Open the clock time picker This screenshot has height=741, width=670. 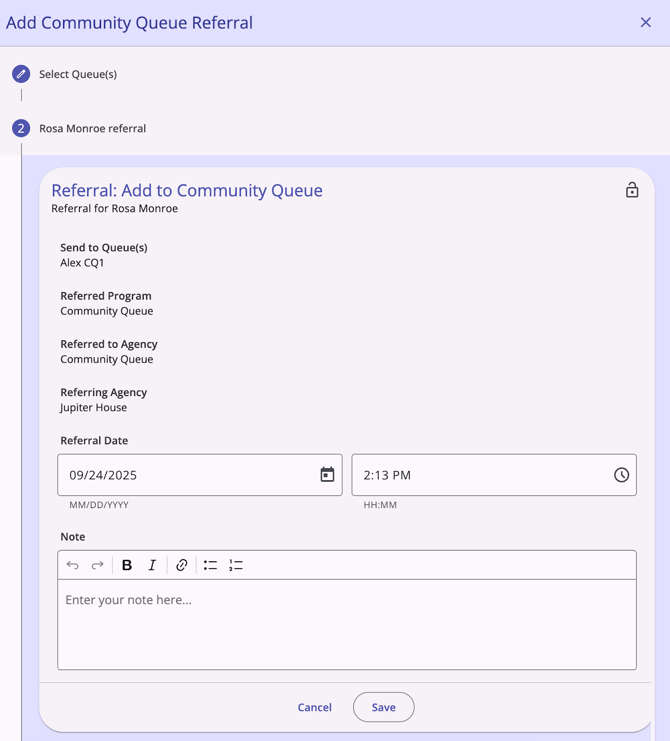point(621,475)
